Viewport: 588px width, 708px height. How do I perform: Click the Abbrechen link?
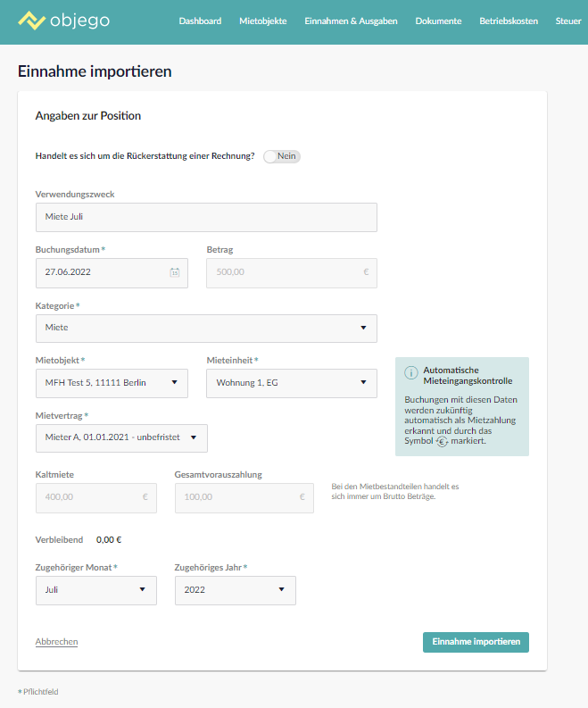point(56,642)
